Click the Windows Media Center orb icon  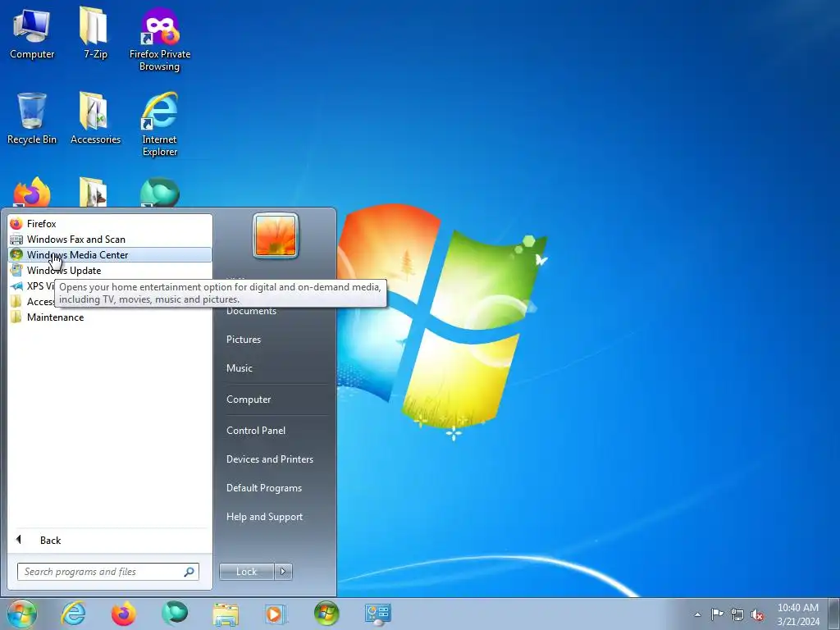16,255
